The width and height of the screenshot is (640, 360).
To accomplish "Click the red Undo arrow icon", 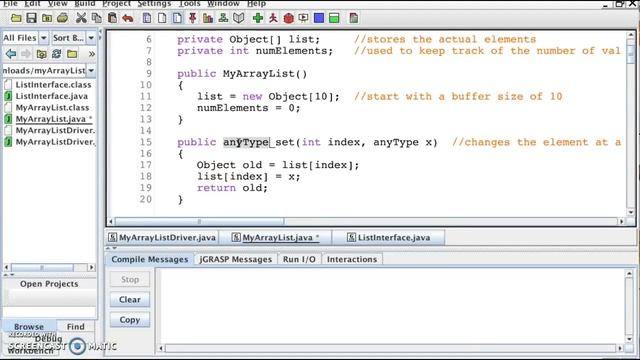I will (x=128, y=18).
